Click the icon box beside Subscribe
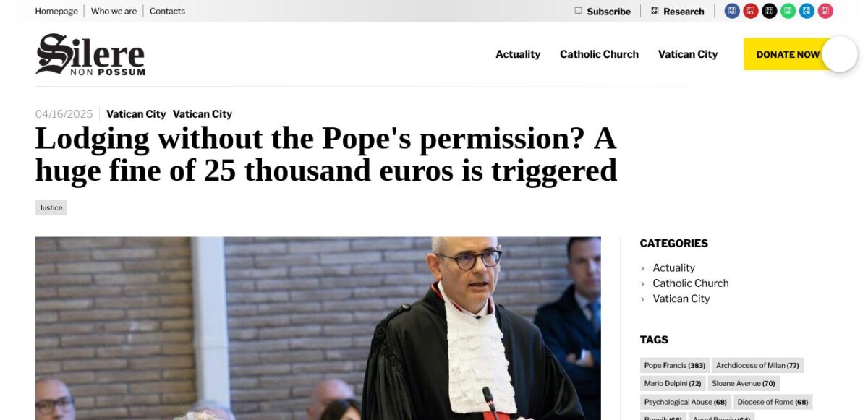The image size is (868, 420). point(578,11)
